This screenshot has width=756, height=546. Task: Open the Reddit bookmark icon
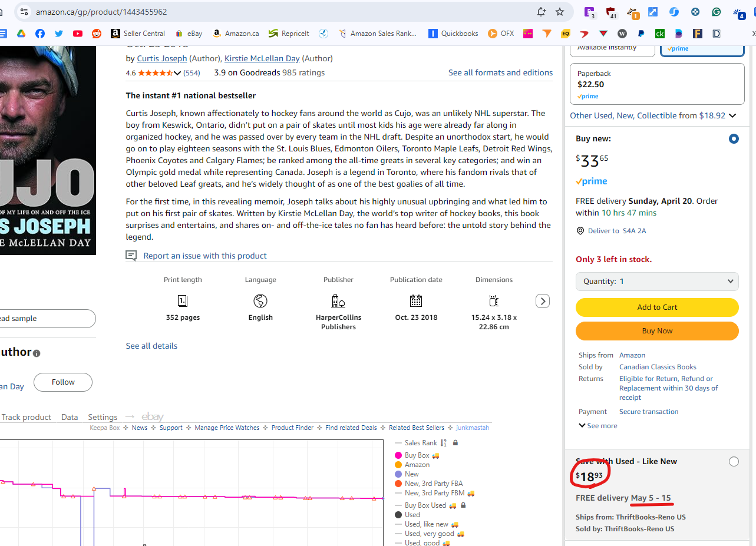[x=96, y=34]
